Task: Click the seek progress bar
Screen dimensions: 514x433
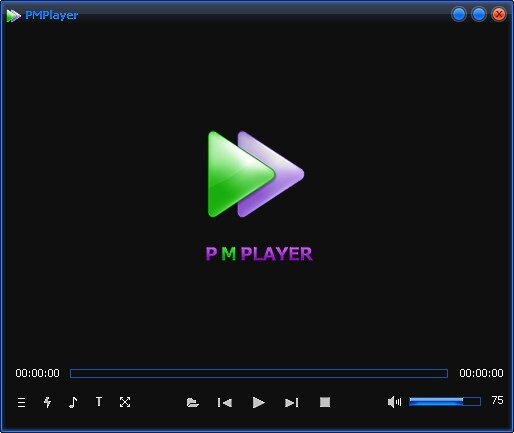Action: tap(259, 373)
